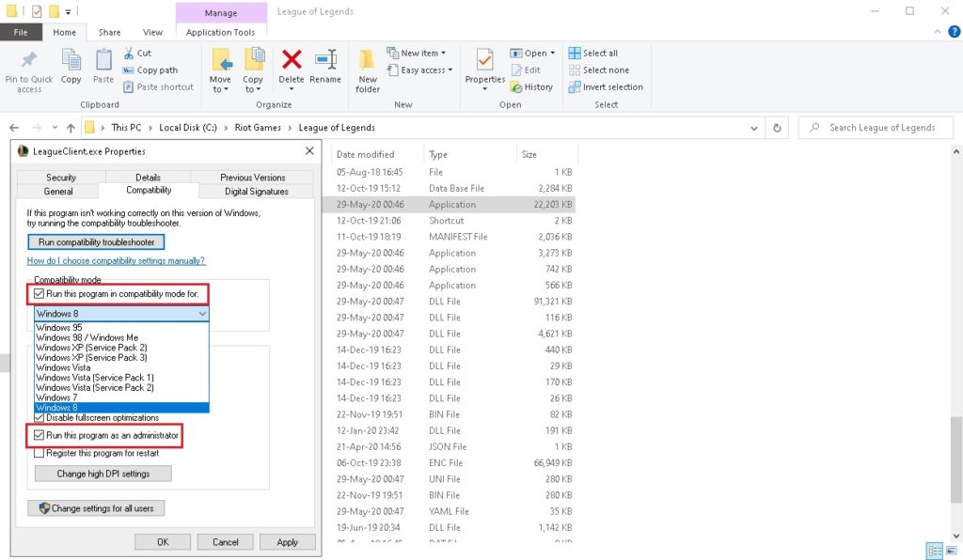963x560 pixels.
Task: Open the General tab in Properties
Action: click(x=58, y=192)
